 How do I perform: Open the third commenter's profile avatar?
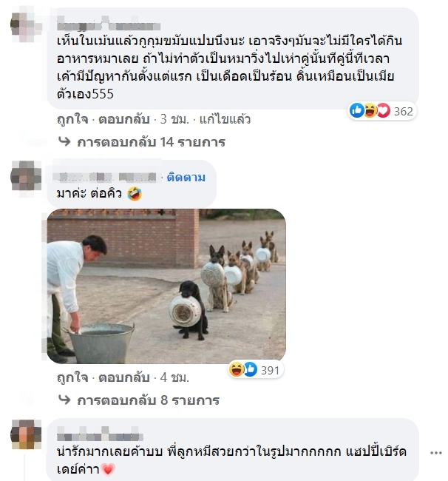(26, 435)
